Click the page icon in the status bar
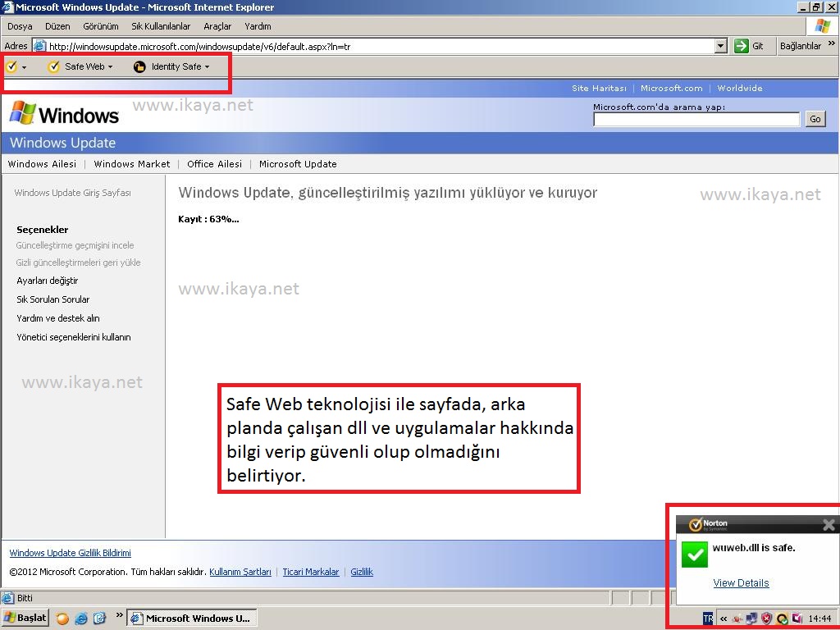The image size is (840, 630). 8,598
